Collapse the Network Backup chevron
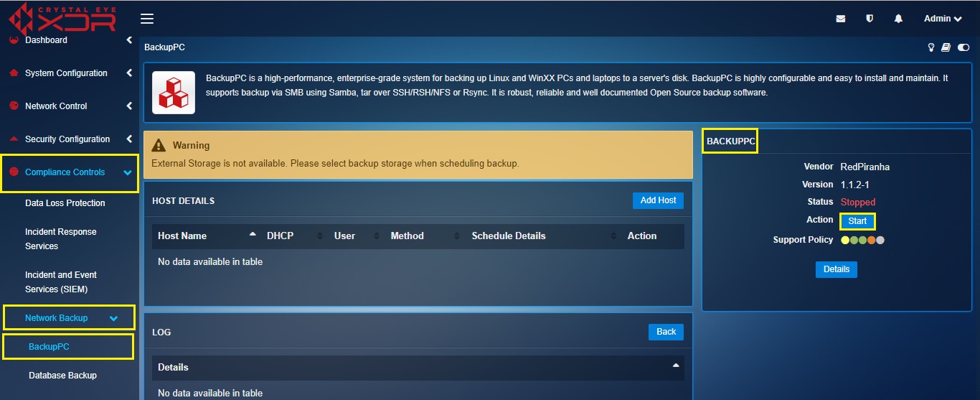The height and width of the screenshot is (400, 980). pyautogui.click(x=113, y=319)
